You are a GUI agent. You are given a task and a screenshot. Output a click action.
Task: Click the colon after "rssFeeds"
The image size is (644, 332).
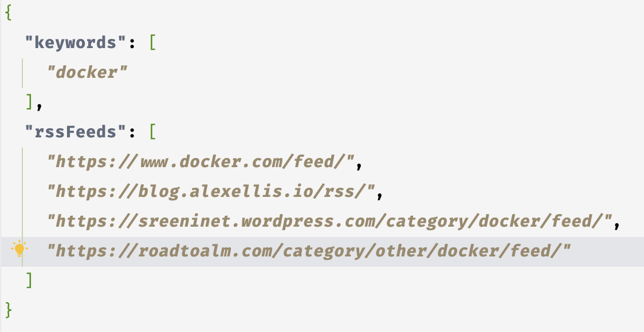(x=132, y=132)
